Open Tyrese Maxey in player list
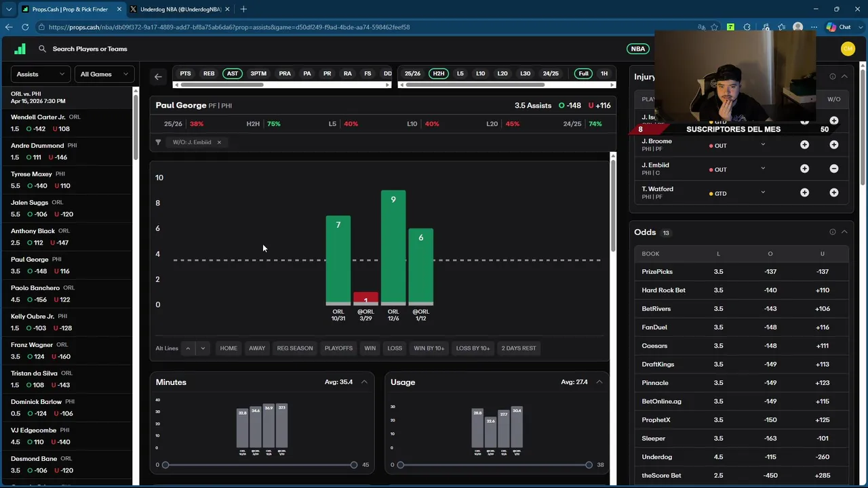The height and width of the screenshot is (488, 868). (x=67, y=180)
